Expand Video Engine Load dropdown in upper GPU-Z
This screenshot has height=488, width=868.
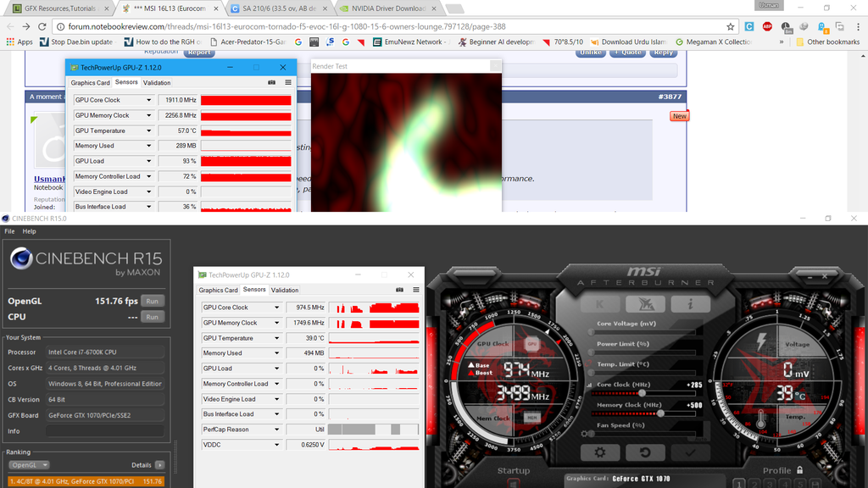tap(149, 192)
